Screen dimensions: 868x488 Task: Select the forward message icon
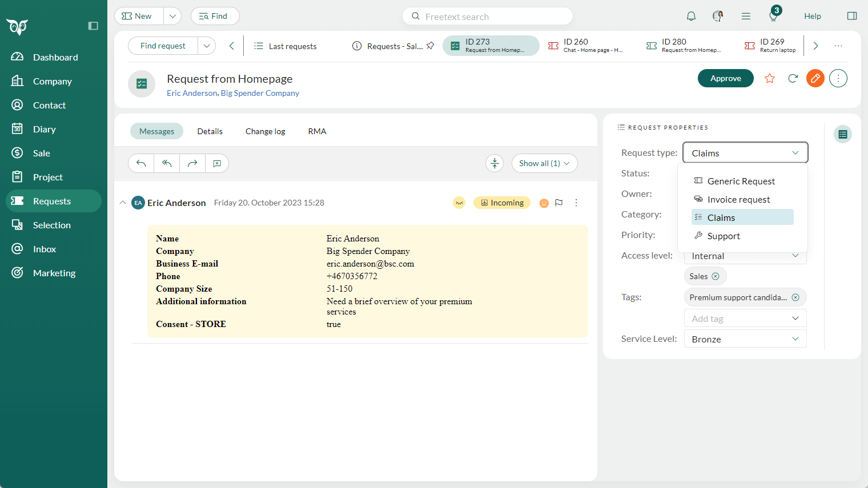click(x=192, y=163)
